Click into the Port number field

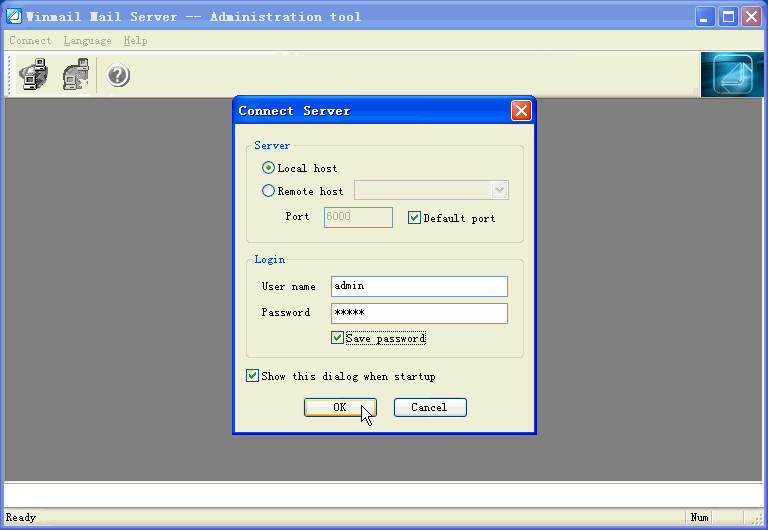pyautogui.click(x=358, y=218)
